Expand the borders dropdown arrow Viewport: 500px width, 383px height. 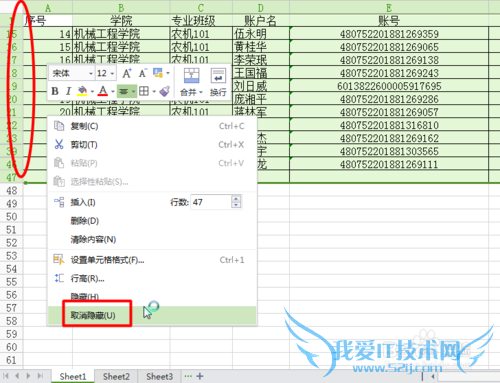click(x=154, y=91)
